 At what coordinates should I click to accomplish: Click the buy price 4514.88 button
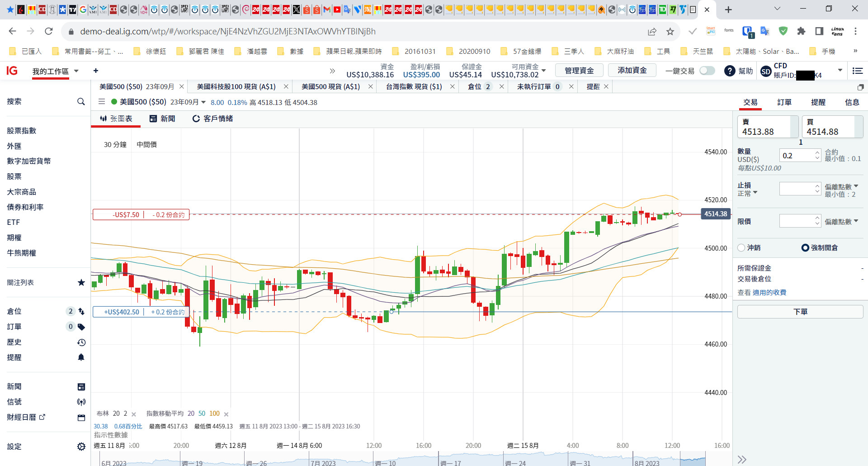[x=832, y=127]
